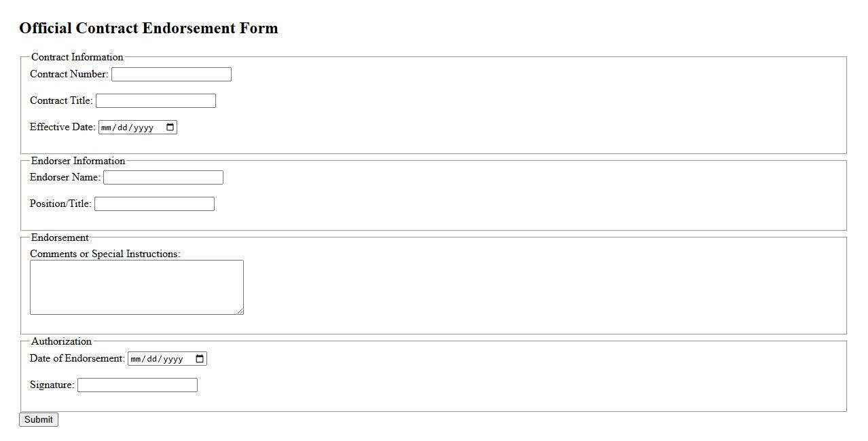This screenshot has width=868, height=441.
Task: Focus the Position/Title input box
Action: 154,204
